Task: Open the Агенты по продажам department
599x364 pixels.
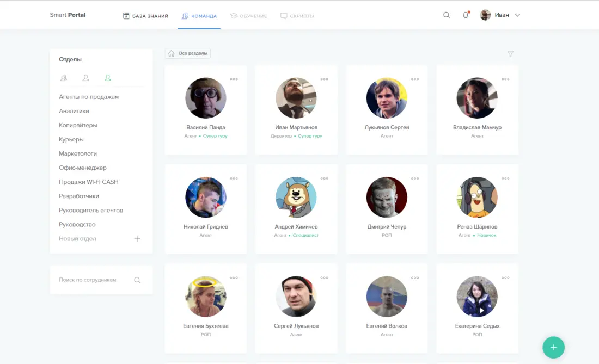Action: coord(89,97)
